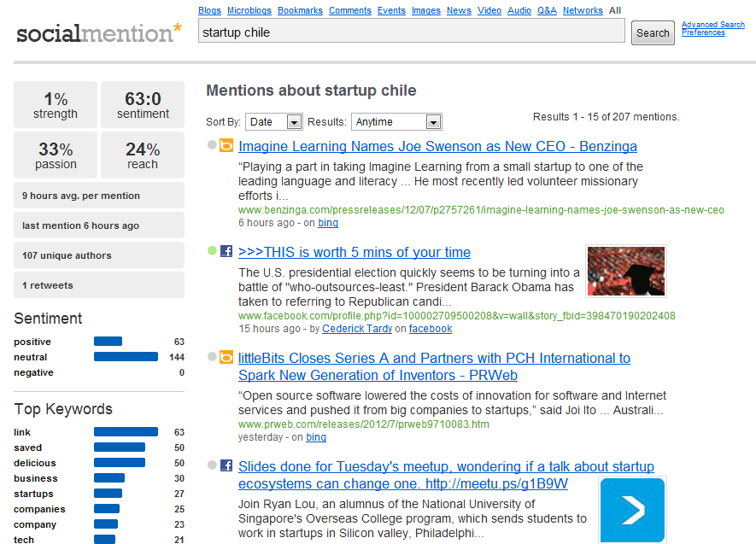The image size is (756, 544).
Task: Click the negative sentiment label
Action: tap(34, 372)
